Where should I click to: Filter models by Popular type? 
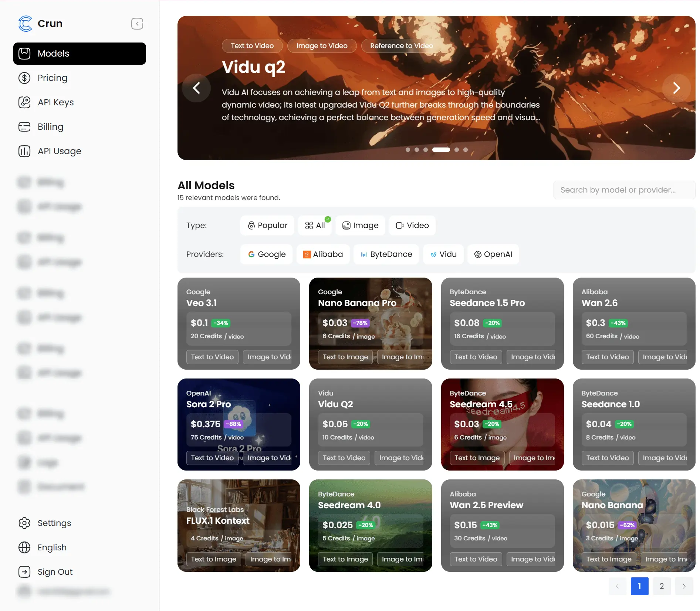pos(267,225)
